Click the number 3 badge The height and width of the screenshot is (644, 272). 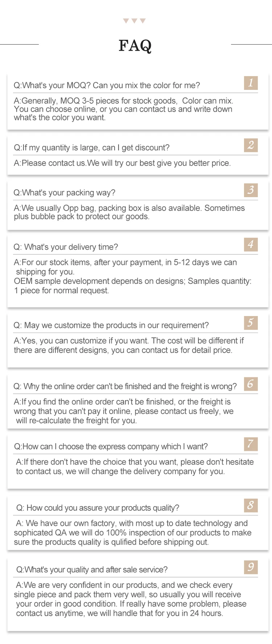point(251,190)
